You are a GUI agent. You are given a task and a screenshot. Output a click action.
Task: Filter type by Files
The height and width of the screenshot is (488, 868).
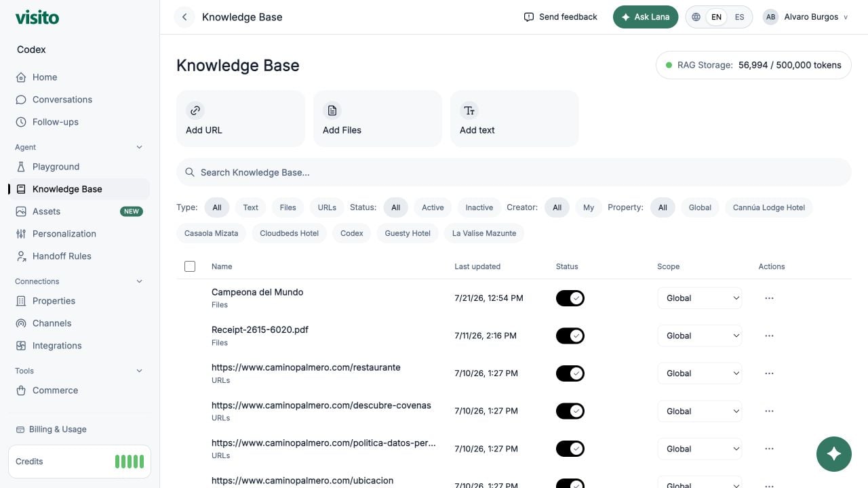tap(288, 207)
